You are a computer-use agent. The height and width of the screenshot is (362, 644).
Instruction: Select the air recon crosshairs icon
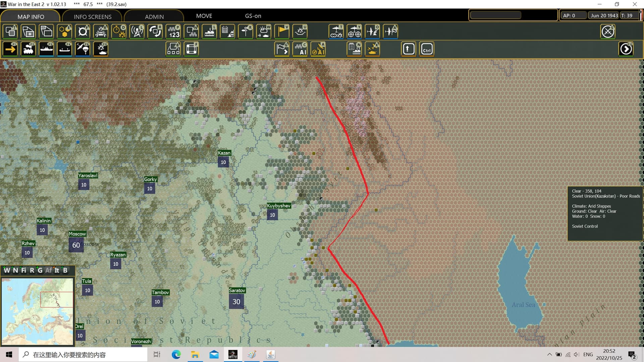355,32
